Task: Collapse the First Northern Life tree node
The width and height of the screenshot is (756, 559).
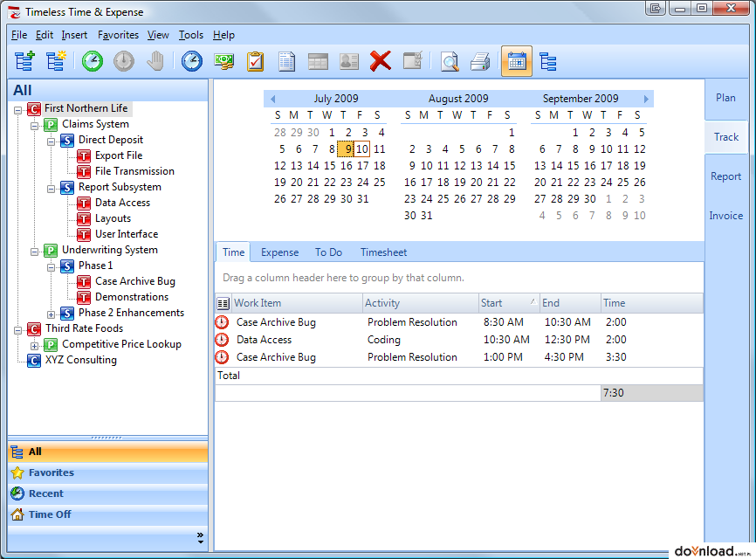Action: [x=17, y=110]
